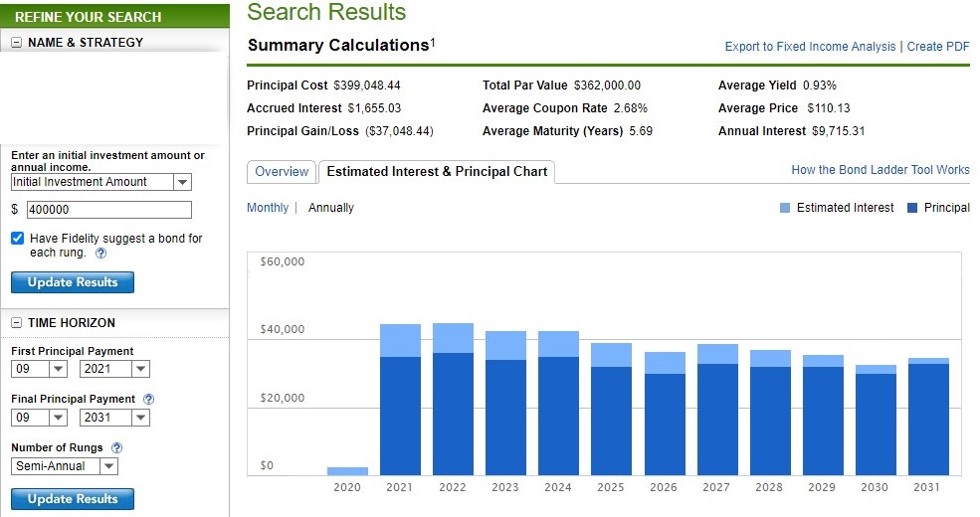Open First Principal Payment year dropdown

point(140,369)
